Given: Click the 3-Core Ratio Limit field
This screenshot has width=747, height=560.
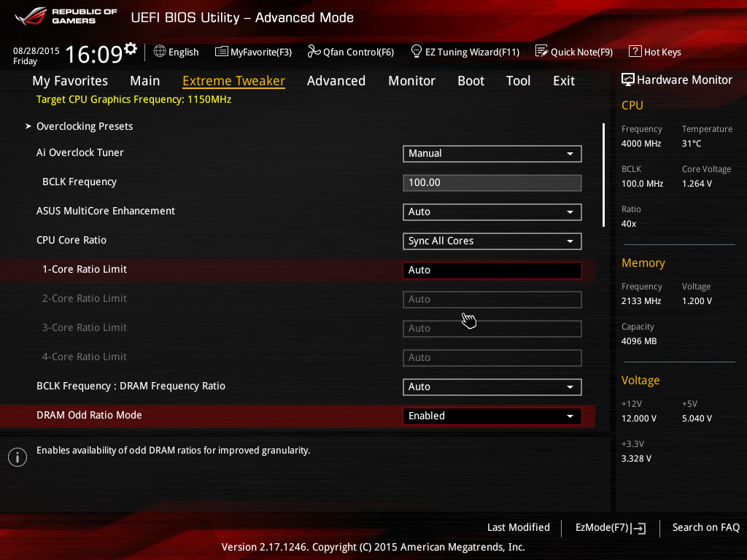Looking at the screenshot, I should point(492,329).
